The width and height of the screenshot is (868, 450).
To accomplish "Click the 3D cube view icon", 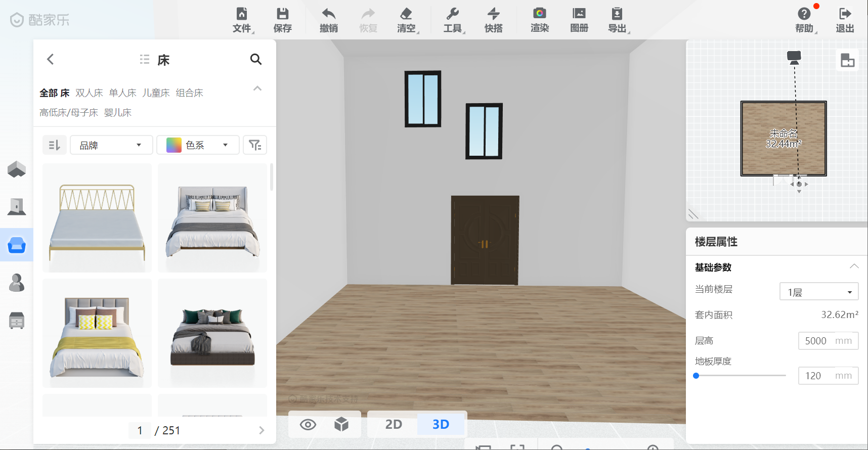I will (341, 424).
